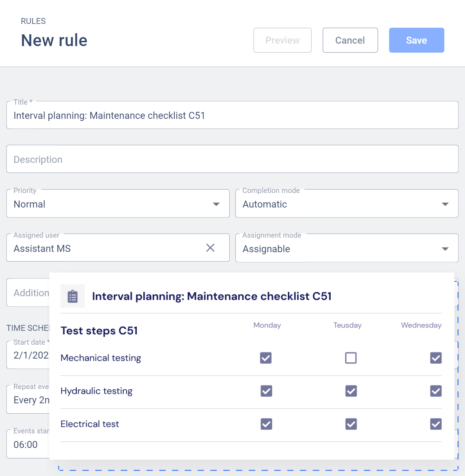
Task: Save the new rule
Action: click(416, 40)
